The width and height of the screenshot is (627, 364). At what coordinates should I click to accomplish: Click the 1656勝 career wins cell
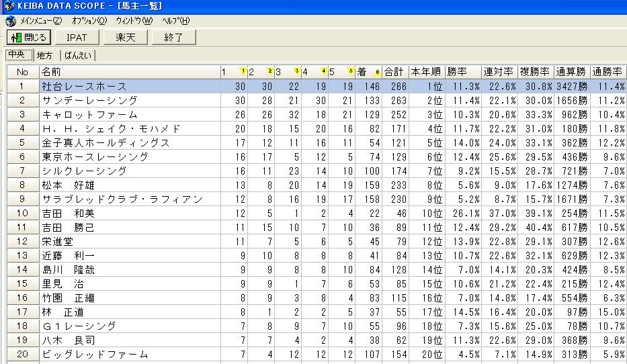tap(572, 100)
